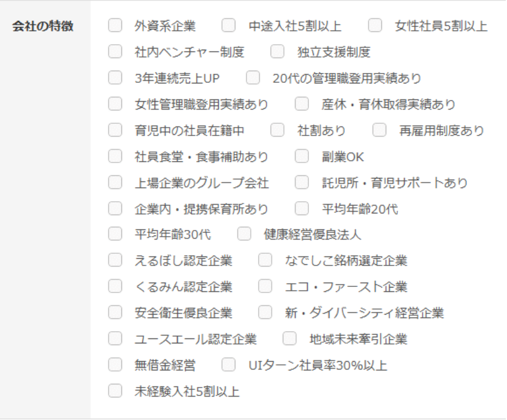The height and width of the screenshot is (420, 507).
Task: Check the 独立支援制度 box
Action: (x=276, y=52)
